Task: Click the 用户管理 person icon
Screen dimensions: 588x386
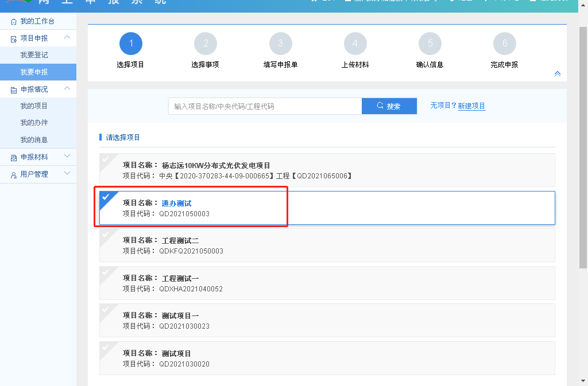Action: [14, 174]
